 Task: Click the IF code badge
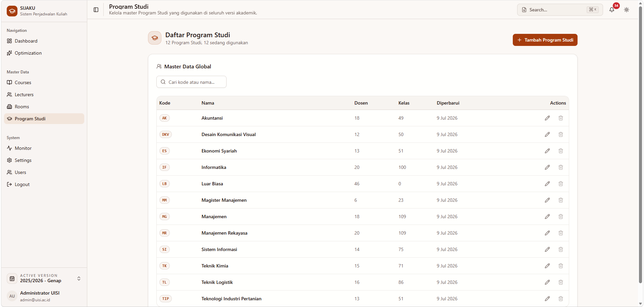(x=164, y=167)
